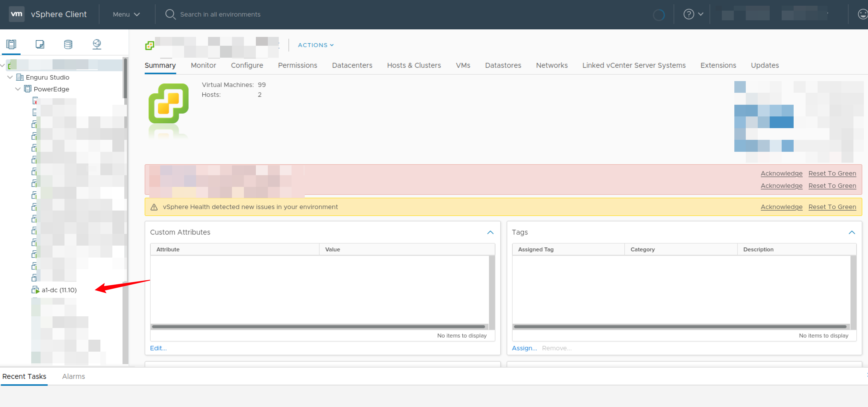Collapse the Tags panel
This screenshot has width=868, height=407.
pyautogui.click(x=852, y=232)
